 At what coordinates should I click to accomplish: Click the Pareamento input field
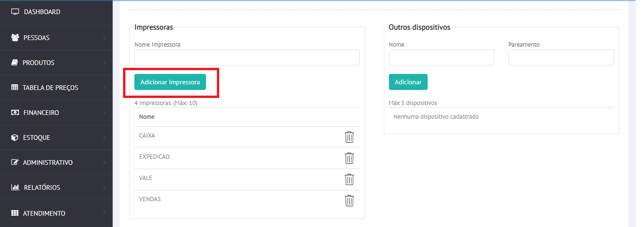(561, 57)
